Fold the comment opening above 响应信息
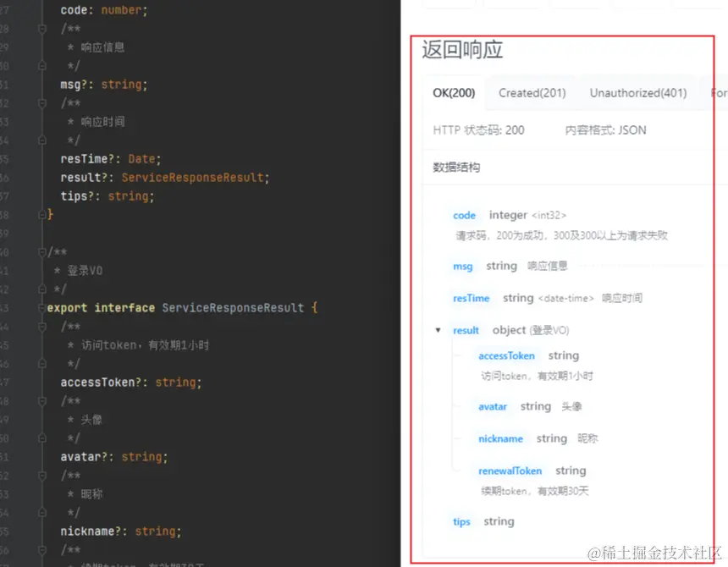Viewport: 728px width, 567px height. [42, 29]
